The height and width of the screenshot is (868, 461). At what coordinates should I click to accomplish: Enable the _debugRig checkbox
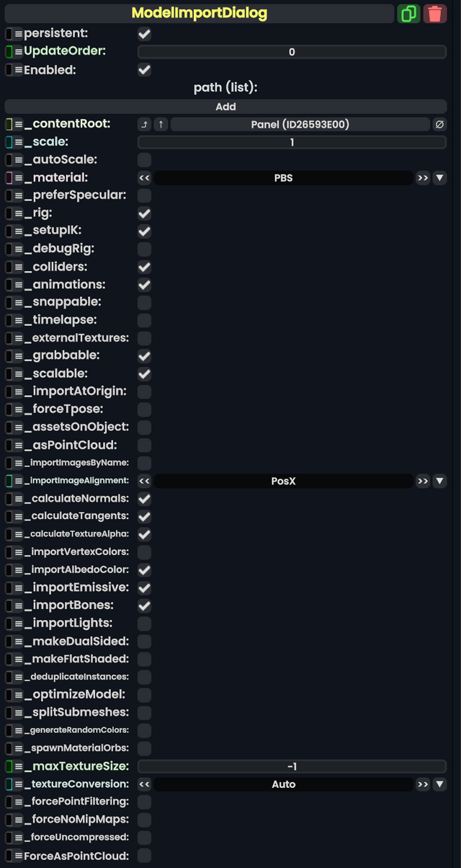click(x=144, y=249)
